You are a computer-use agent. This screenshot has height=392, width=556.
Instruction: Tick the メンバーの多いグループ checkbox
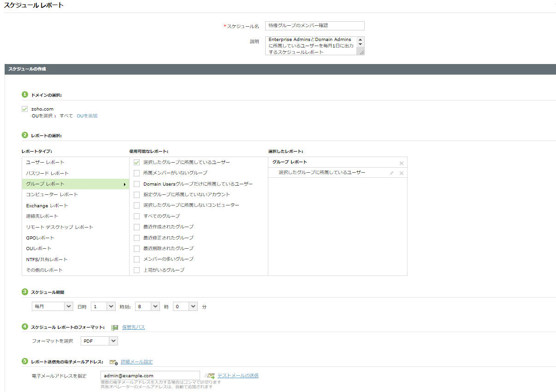point(136,259)
